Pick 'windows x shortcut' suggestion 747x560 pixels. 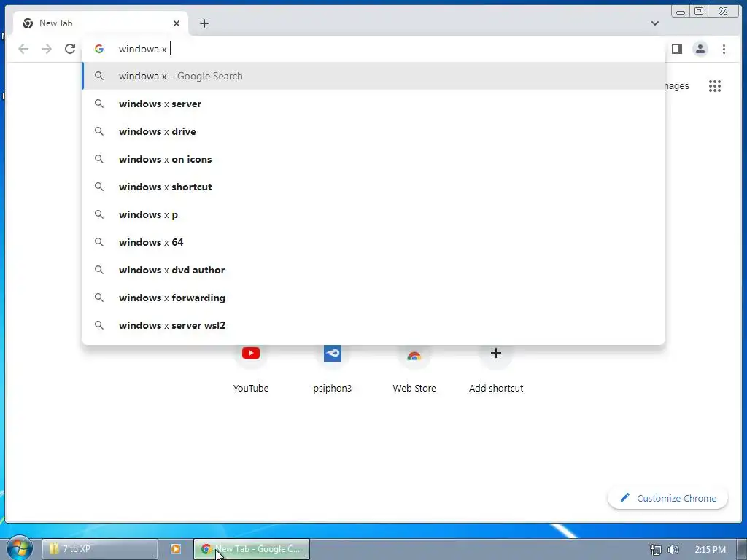pos(373,187)
